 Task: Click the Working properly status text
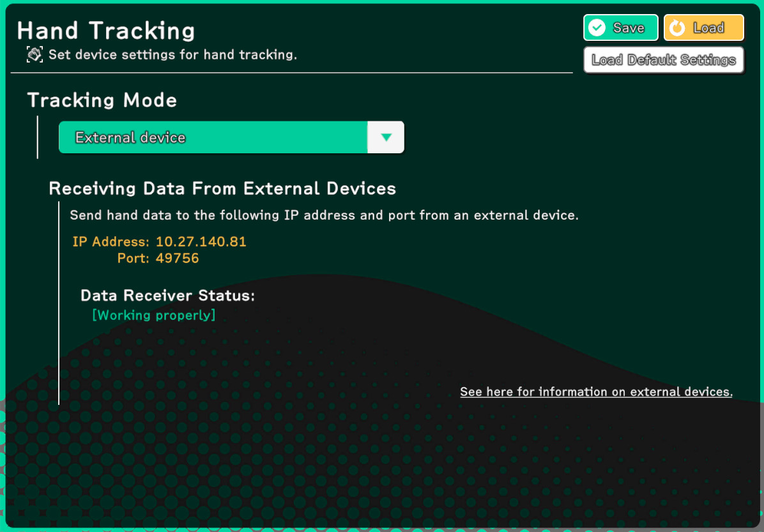[154, 315]
